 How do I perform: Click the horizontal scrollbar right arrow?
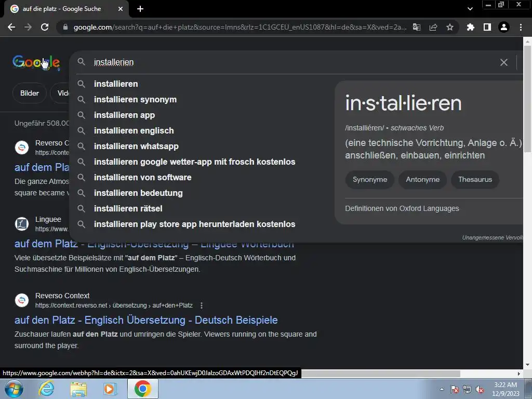point(519,374)
